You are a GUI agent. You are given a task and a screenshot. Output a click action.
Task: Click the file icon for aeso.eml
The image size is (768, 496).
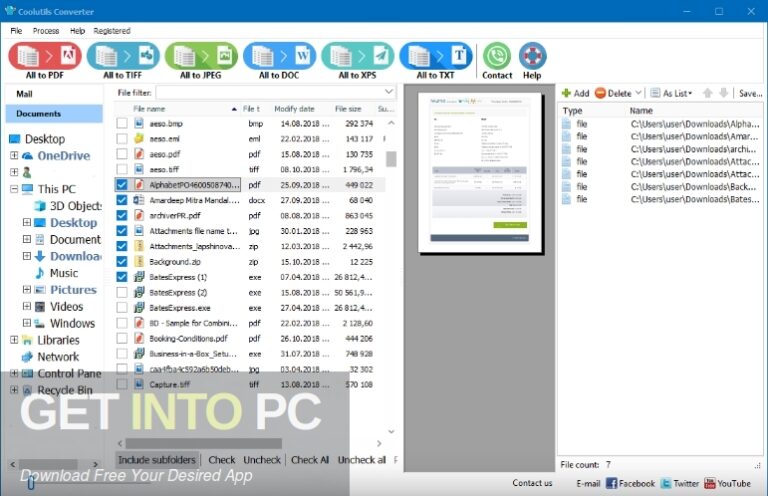[139, 139]
